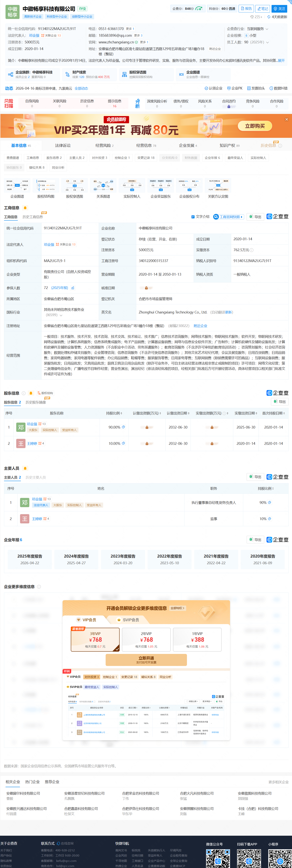
Task: Click the 发票抬头 icon link
Action: tap(256, 88)
